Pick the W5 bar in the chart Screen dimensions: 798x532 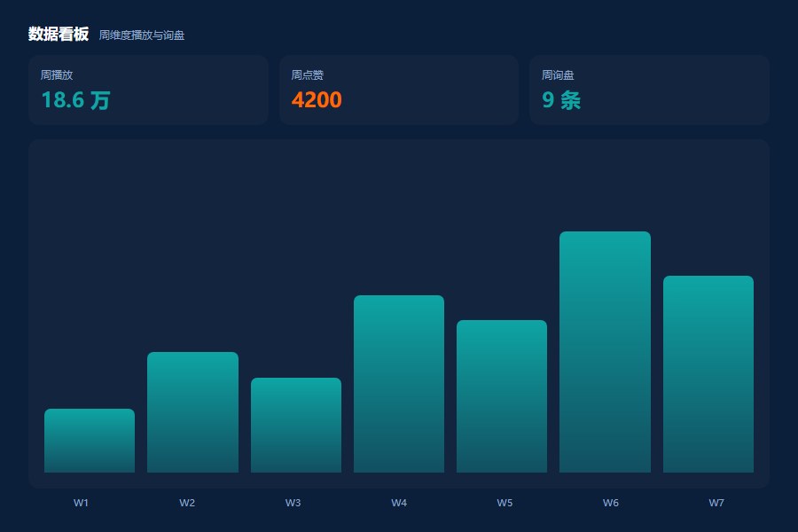click(x=502, y=396)
